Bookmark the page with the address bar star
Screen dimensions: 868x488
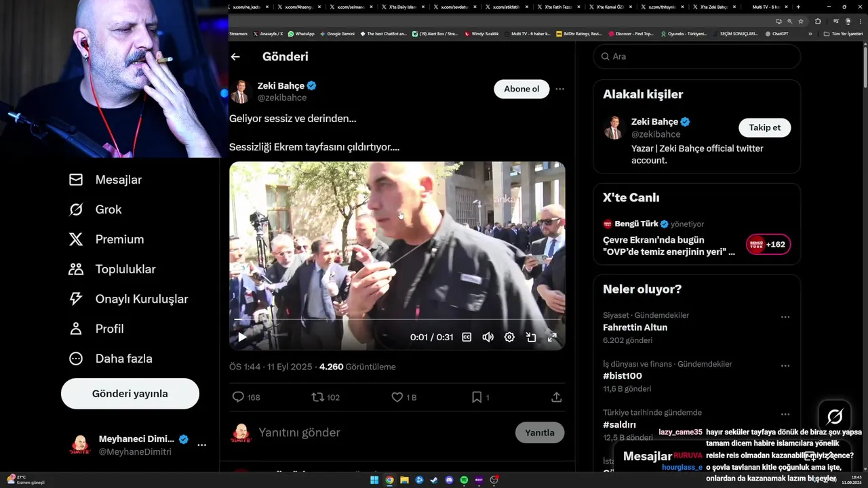click(x=800, y=21)
